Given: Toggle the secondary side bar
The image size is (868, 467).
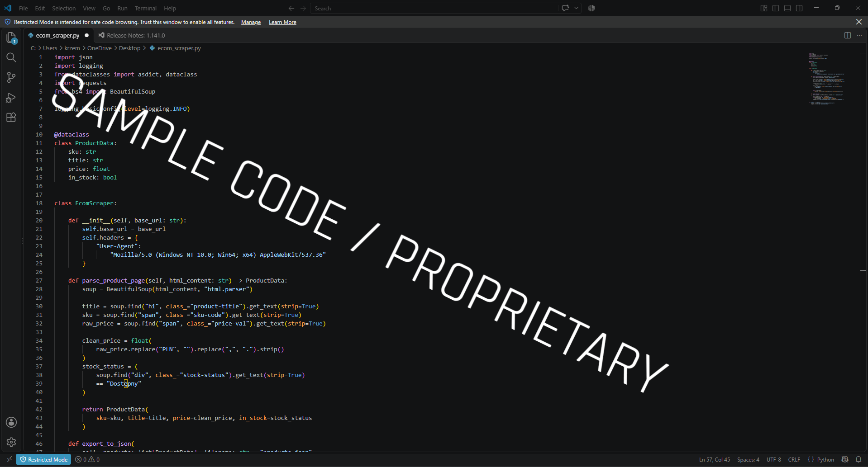Looking at the screenshot, I should (799, 8).
